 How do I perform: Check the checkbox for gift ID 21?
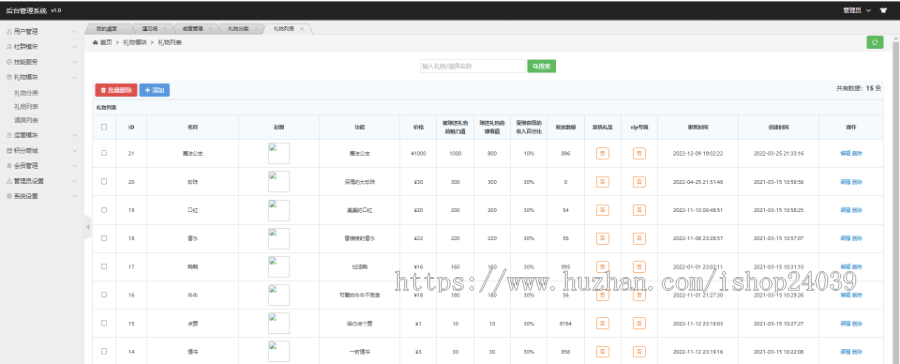coord(104,153)
